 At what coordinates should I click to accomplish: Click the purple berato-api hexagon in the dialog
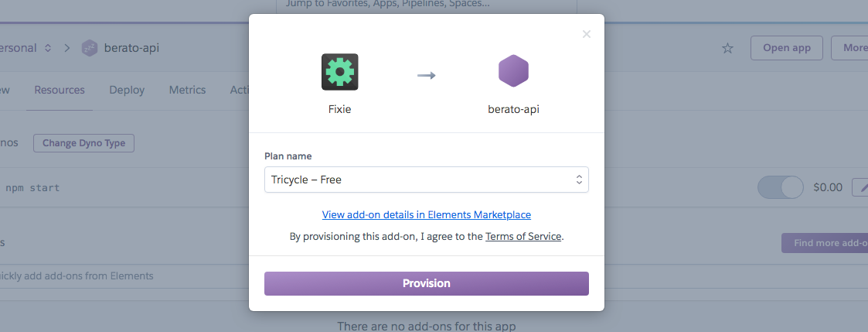coord(513,71)
